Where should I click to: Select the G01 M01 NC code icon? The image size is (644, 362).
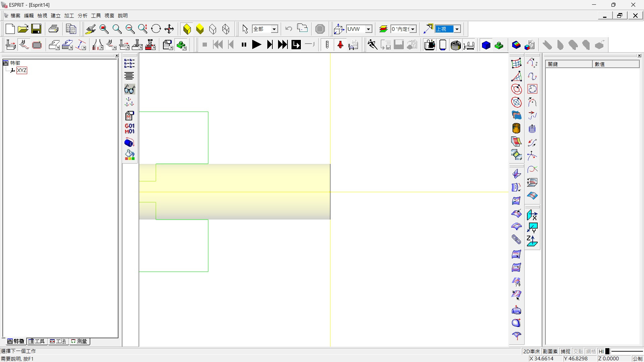(129, 129)
